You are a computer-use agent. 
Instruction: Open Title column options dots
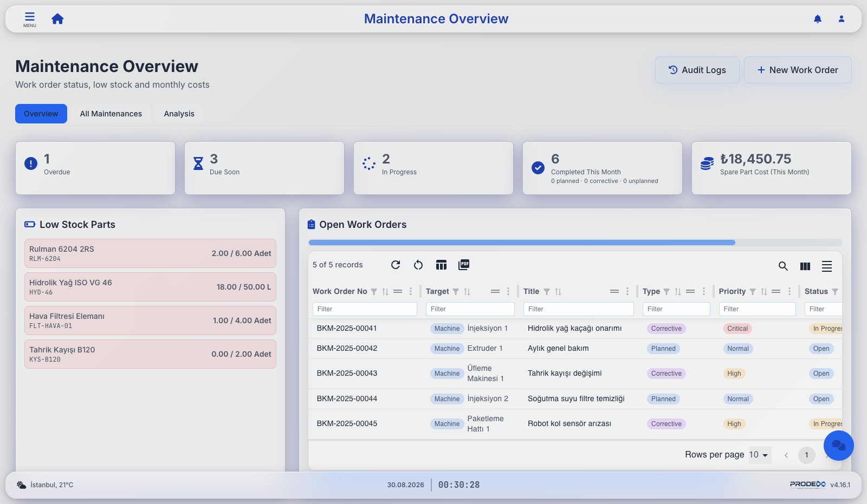click(x=627, y=291)
